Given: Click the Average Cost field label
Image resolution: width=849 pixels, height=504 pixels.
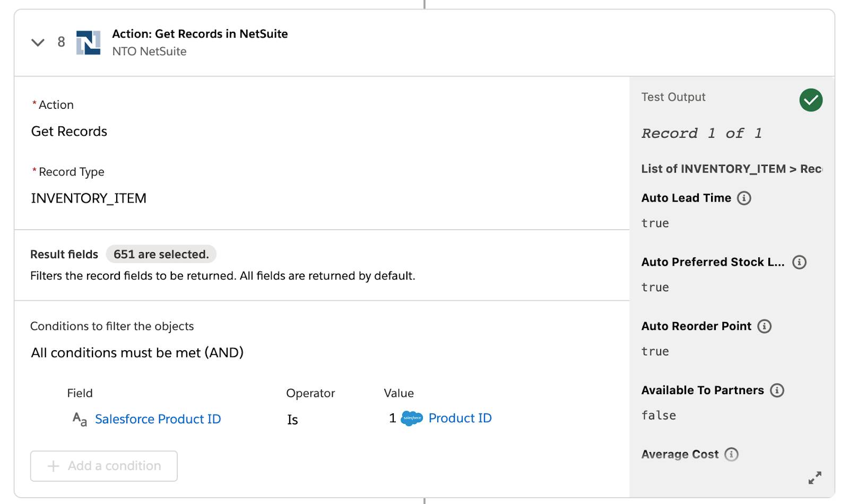Looking at the screenshot, I should 680,455.
